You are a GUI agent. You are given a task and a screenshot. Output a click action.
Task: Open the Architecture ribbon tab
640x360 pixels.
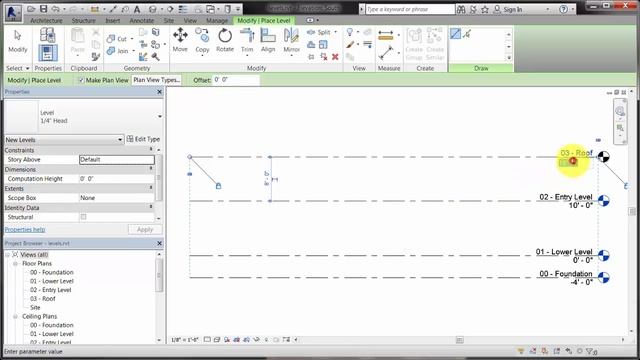click(47, 20)
